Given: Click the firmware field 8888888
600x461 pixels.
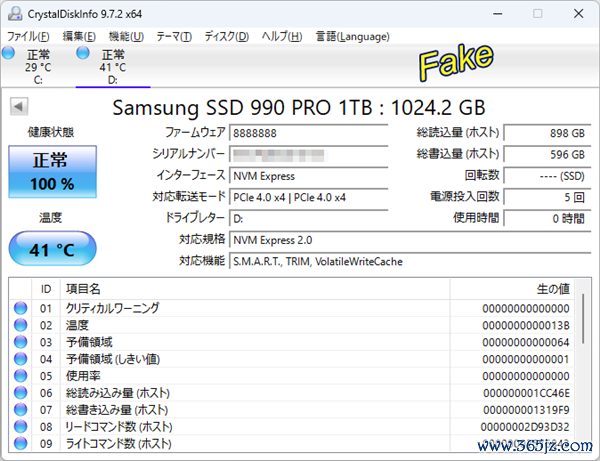Looking at the screenshot, I should (x=308, y=133).
